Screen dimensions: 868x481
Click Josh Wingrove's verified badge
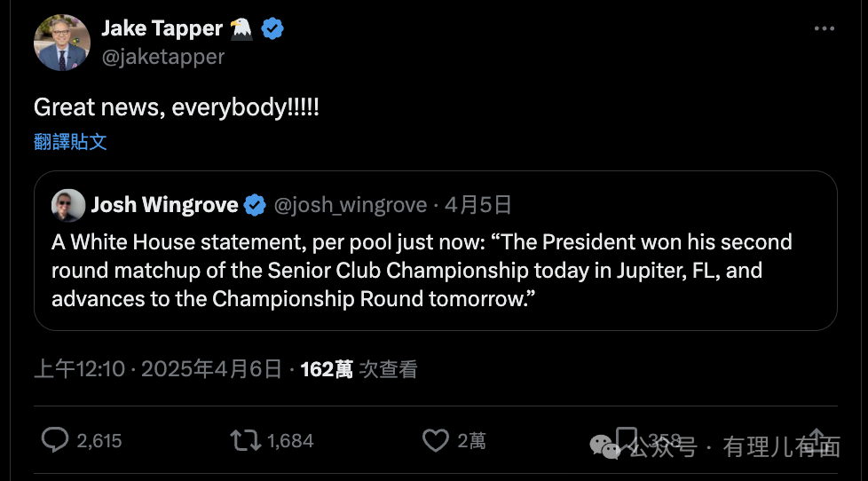[255, 205]
